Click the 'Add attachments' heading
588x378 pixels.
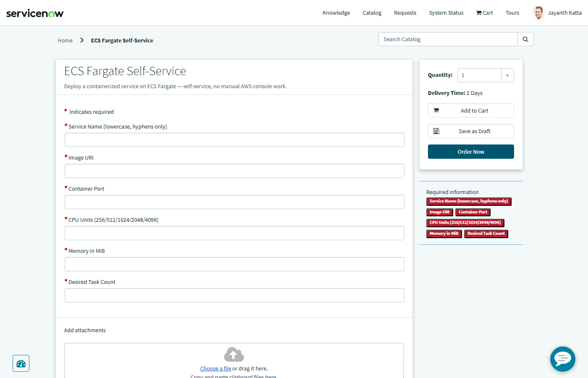click(x=85, y=330)
